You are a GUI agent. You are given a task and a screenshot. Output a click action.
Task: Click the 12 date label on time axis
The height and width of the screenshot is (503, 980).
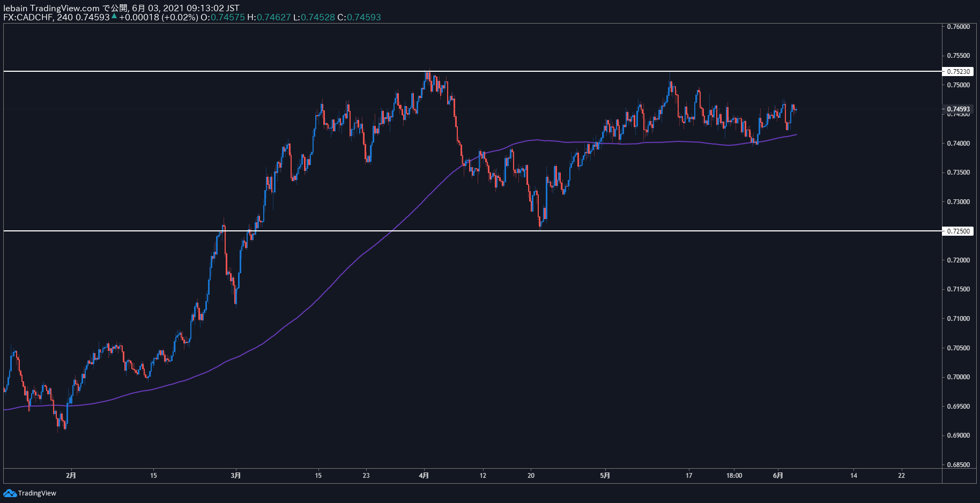click(483, 476)
